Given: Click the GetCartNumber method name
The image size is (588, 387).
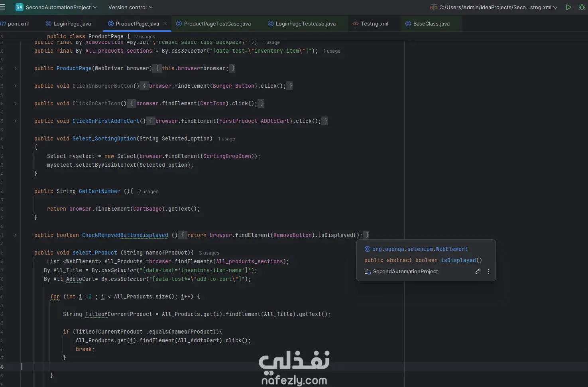Looking at the screenshot, I should coord(99,191).
